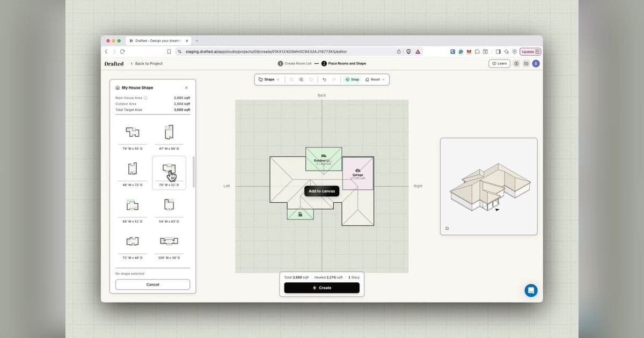Click the Total Target Area 3,689 sqft value
The image size is (644, 338).
182,109
